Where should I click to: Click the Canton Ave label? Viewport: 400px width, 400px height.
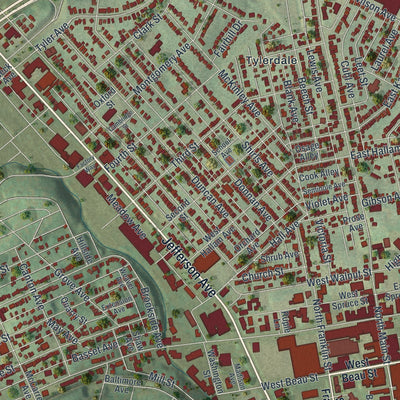point(32,287)
